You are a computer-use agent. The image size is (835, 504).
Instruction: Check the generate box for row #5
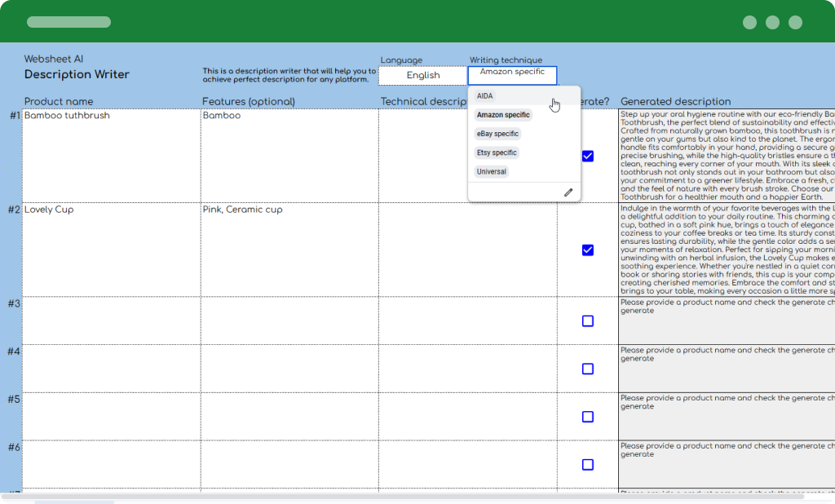(x=588, y=417)
